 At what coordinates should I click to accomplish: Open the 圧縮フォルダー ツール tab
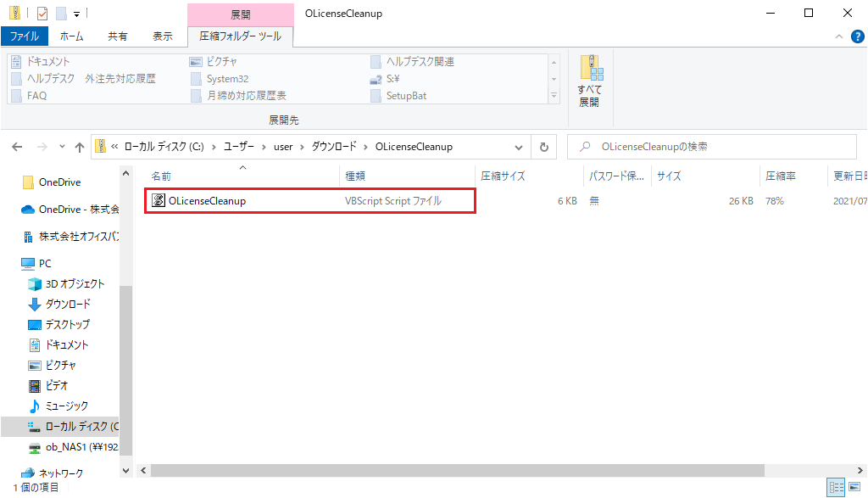[x=240, y=36]
